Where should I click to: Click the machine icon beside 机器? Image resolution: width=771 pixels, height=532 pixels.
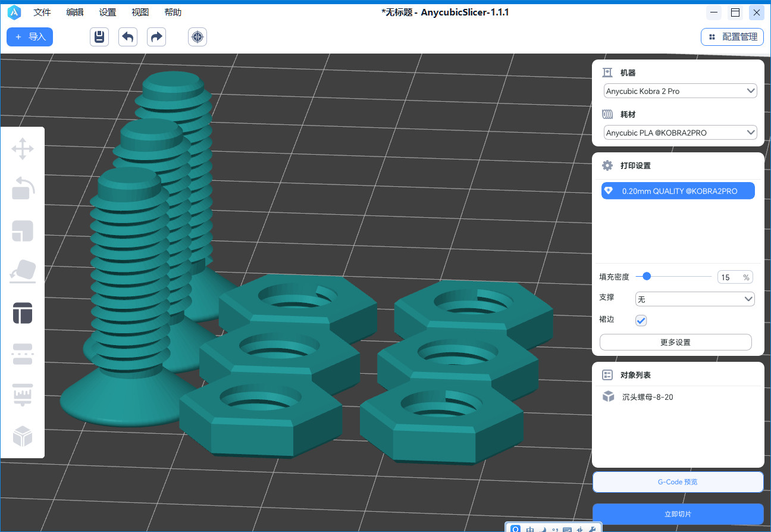pos(607,73)
